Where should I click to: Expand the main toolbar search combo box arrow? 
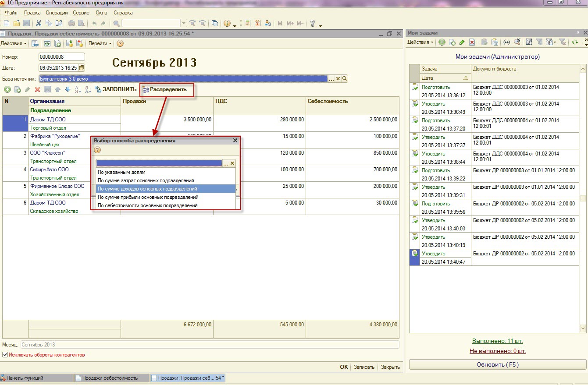(184, 23)
